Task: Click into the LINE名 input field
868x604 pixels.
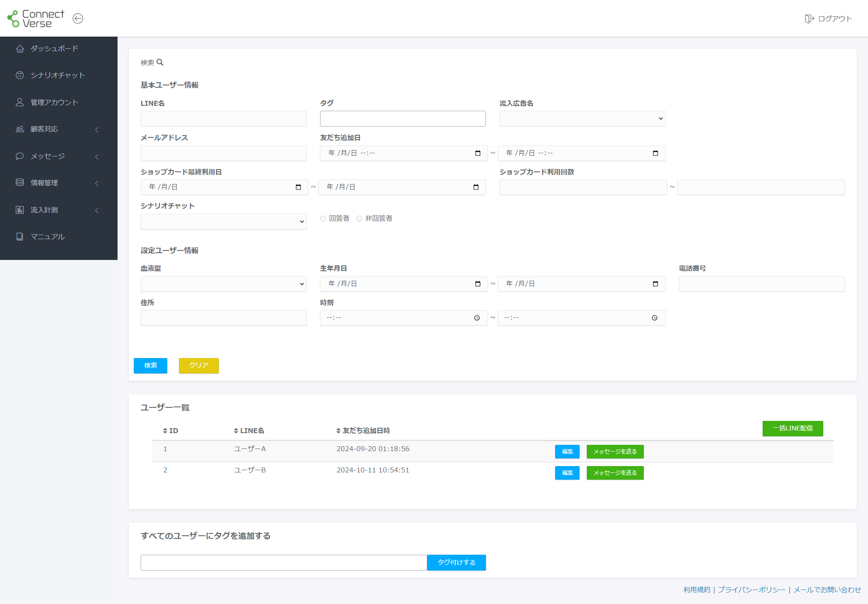Action: click(223, 118)
